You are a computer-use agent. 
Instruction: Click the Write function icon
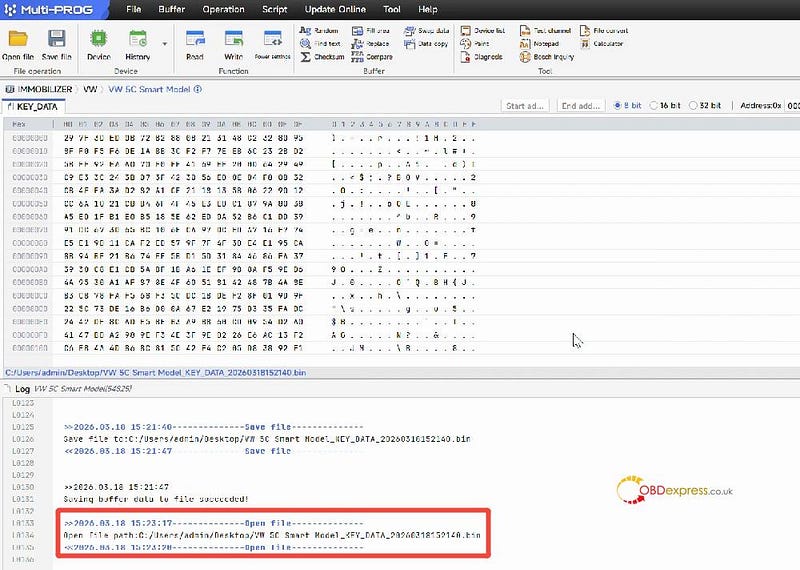click(234, 44)
